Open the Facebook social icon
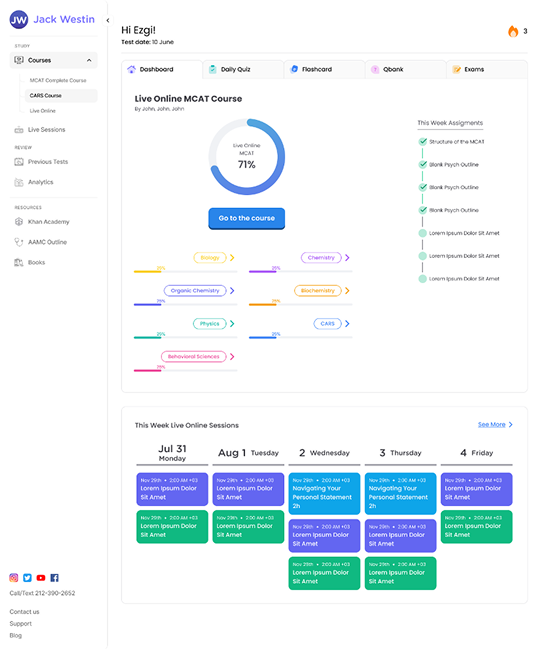Screen dimensions: 540x650 click(54, 577)
